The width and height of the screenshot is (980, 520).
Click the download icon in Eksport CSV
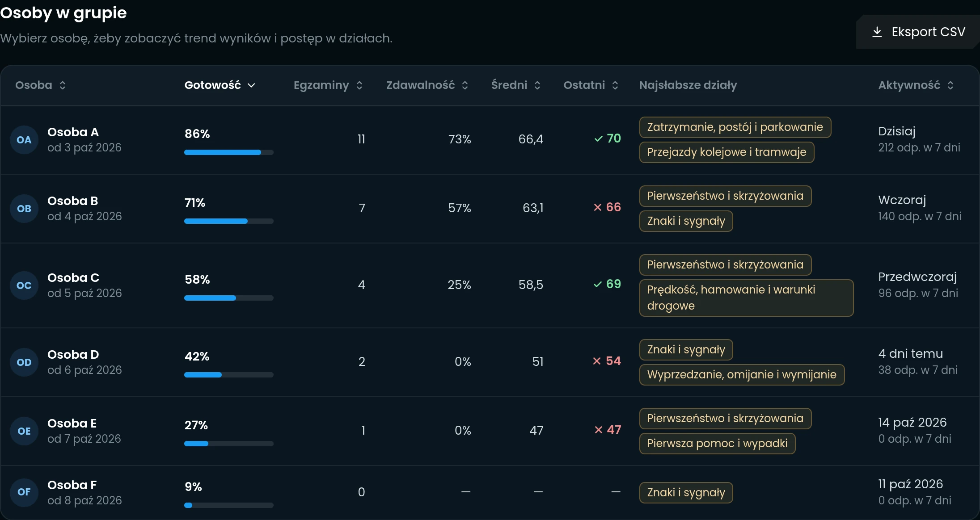point(877,32)
